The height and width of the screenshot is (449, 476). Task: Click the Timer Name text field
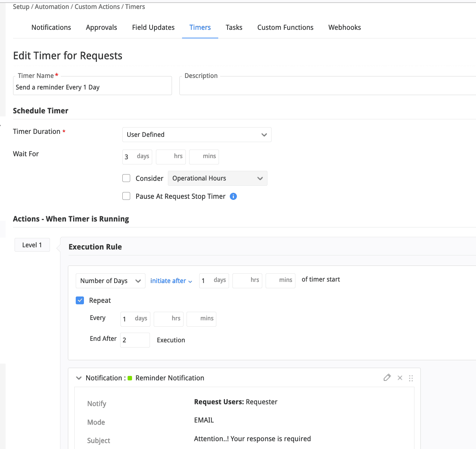point(92,87)
